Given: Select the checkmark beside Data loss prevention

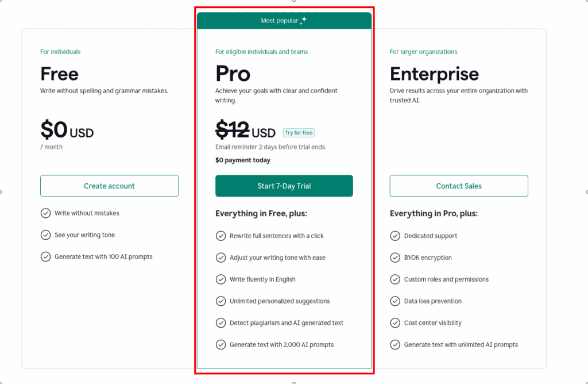Looking at the screenshot, I should click(x=395, y=301).
